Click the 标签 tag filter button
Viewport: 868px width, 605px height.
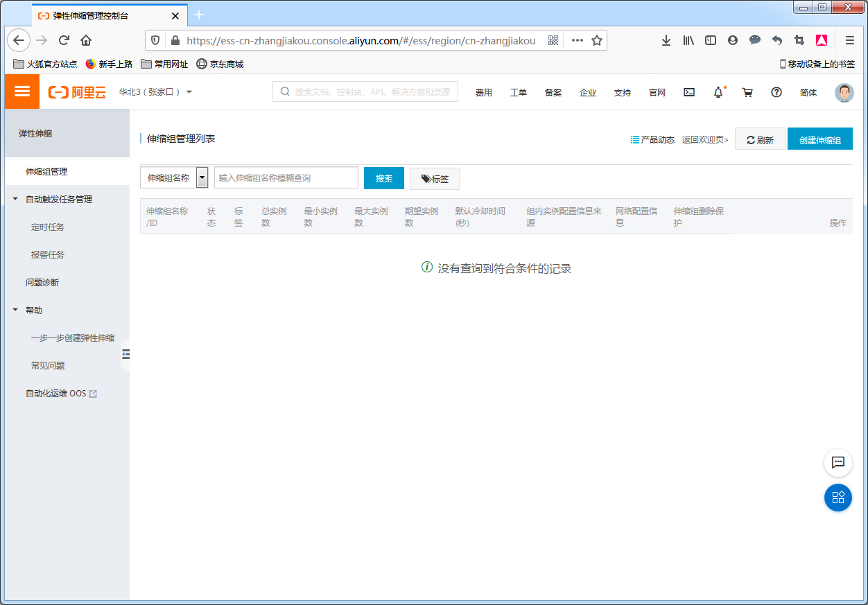point(435,179)
